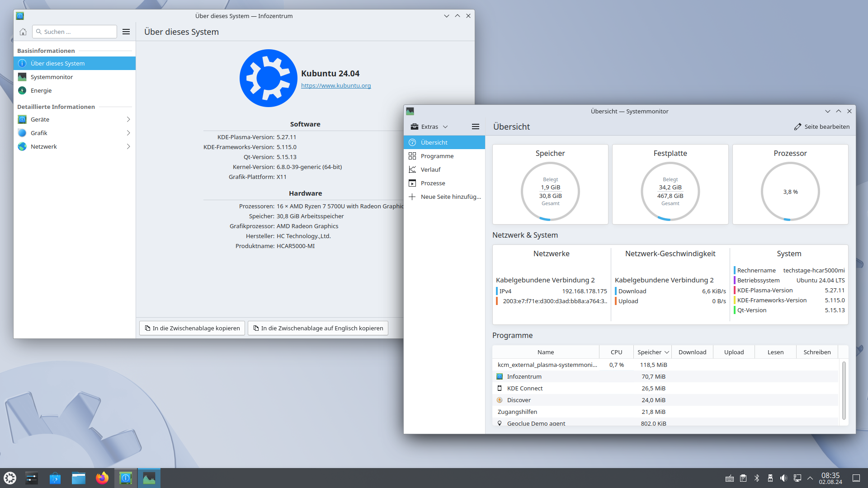The height and width of the screenshot is (488, 868).
Task: Select Discover row in Programme table
Action: (x=665, y=400)
